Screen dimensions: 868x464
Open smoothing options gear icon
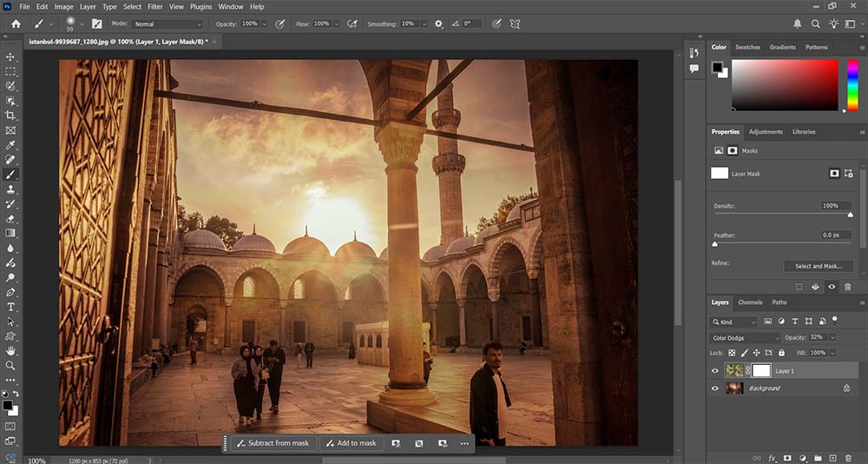[438, 24]
